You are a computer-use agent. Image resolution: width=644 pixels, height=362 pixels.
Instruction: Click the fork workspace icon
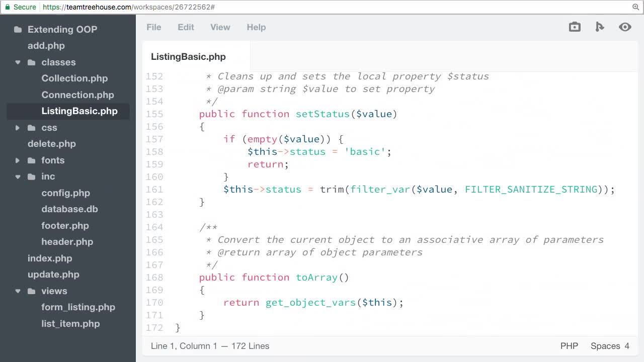[600, 27]
